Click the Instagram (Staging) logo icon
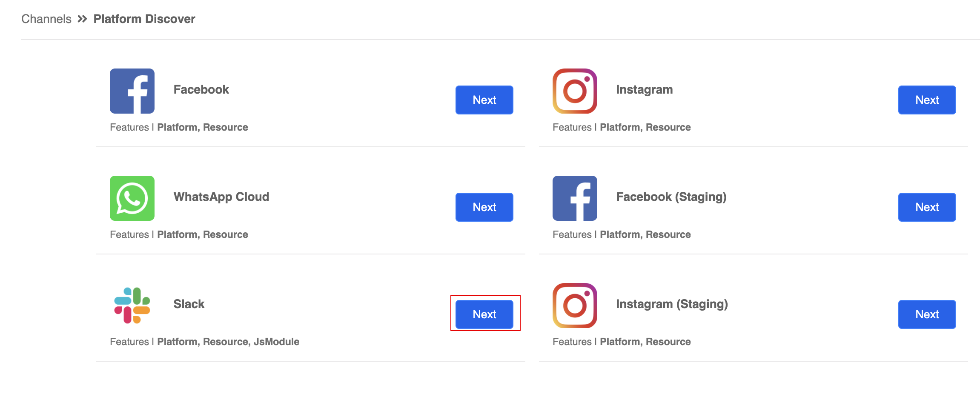Screen dimensions: 980x394 (575, 305)
